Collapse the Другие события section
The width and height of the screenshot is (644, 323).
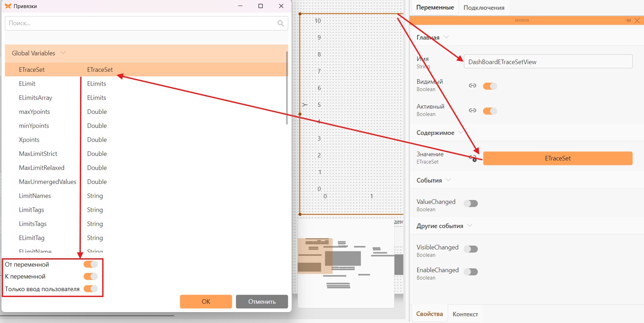point(469,225)
